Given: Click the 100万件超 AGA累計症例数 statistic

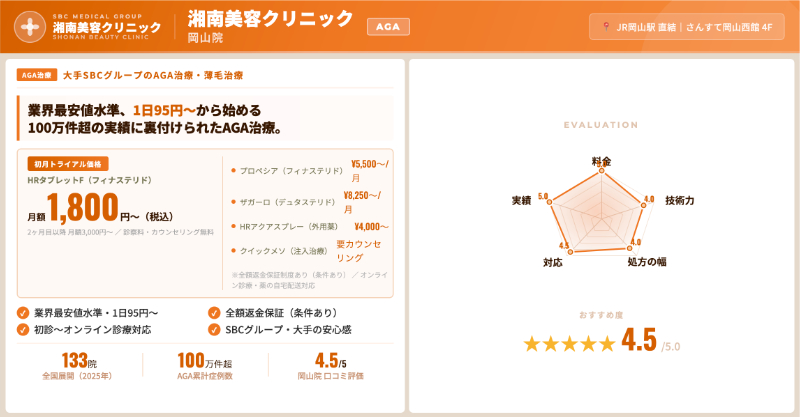Looking at the screenshot, I should point(204,366).
